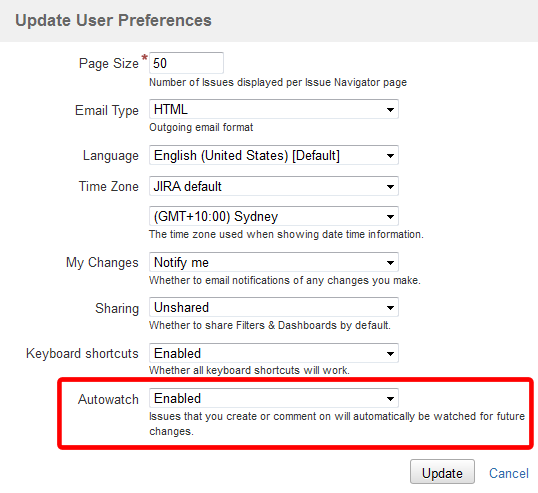The image size is (538, 493).
Task: Click the Email Type dropdown arrow
Action: click(x=390, y=110)
